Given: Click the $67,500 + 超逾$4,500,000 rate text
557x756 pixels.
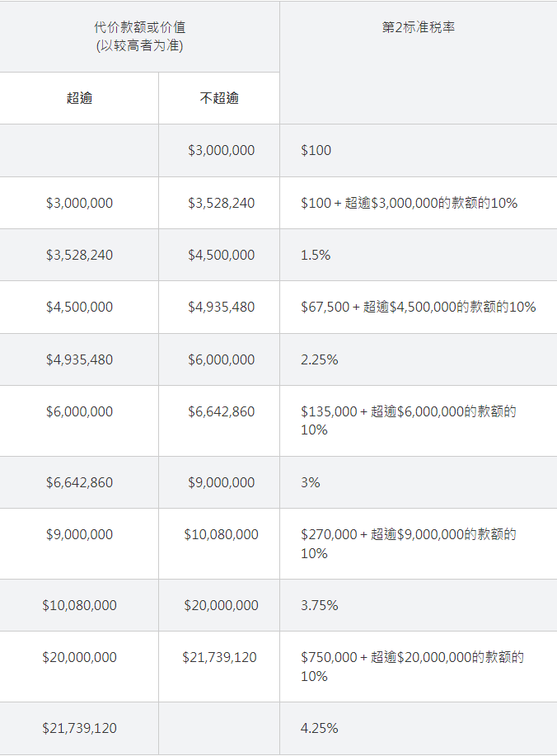Looking at the screenshot, I should (418, 307).
